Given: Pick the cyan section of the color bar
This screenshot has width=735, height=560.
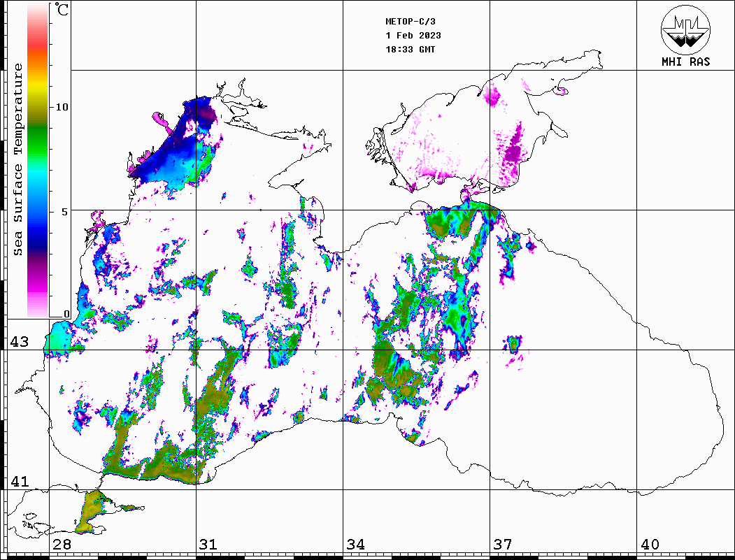Looking at the screenshot, I should [38, 175].
